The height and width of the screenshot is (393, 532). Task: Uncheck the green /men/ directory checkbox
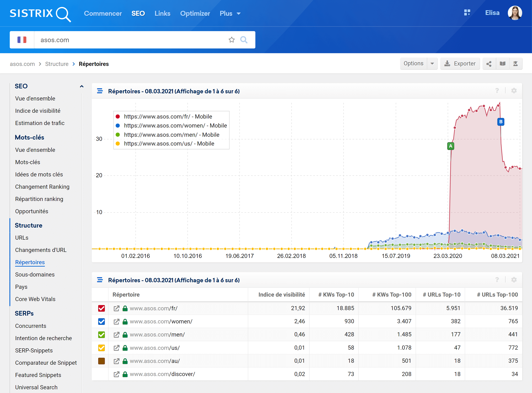(x=101, y=335)
